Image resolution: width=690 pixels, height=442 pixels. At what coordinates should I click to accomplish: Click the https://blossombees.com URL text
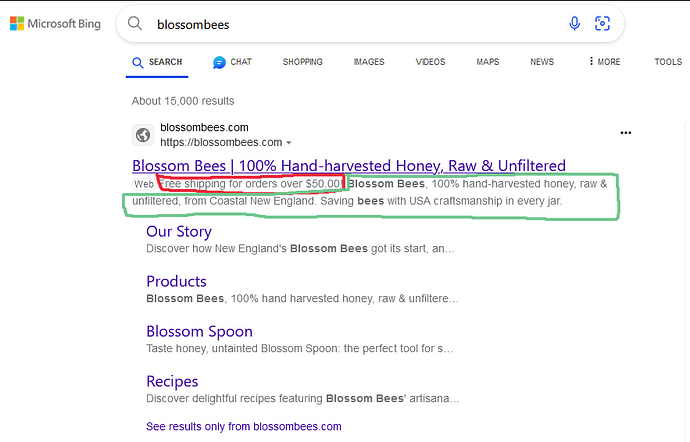click(221, 143)
